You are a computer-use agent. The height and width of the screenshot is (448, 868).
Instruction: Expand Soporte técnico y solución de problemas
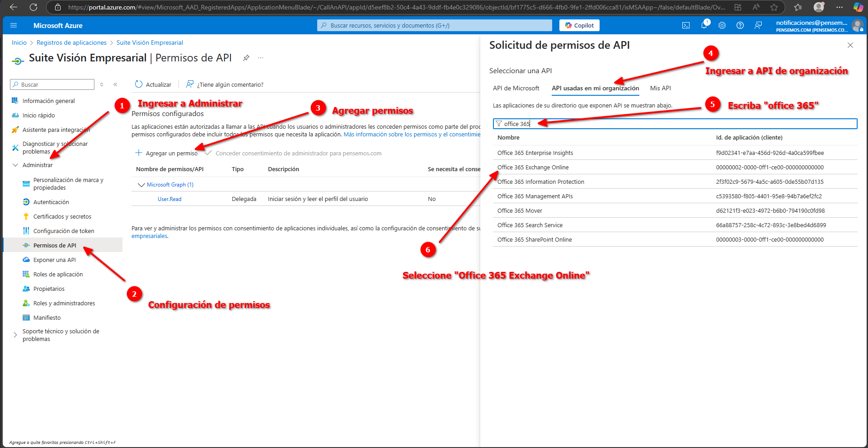(15, 335)
